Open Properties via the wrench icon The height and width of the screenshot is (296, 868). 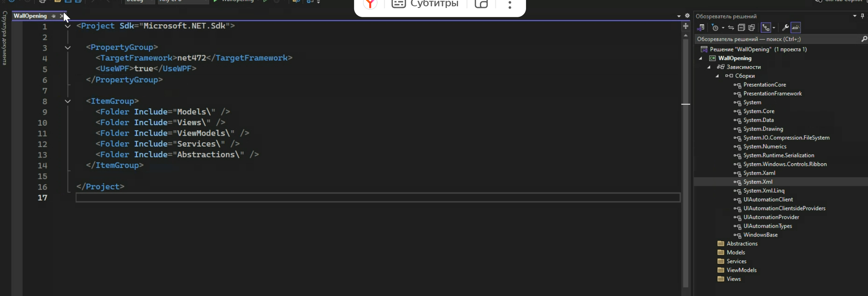point(785,28)
